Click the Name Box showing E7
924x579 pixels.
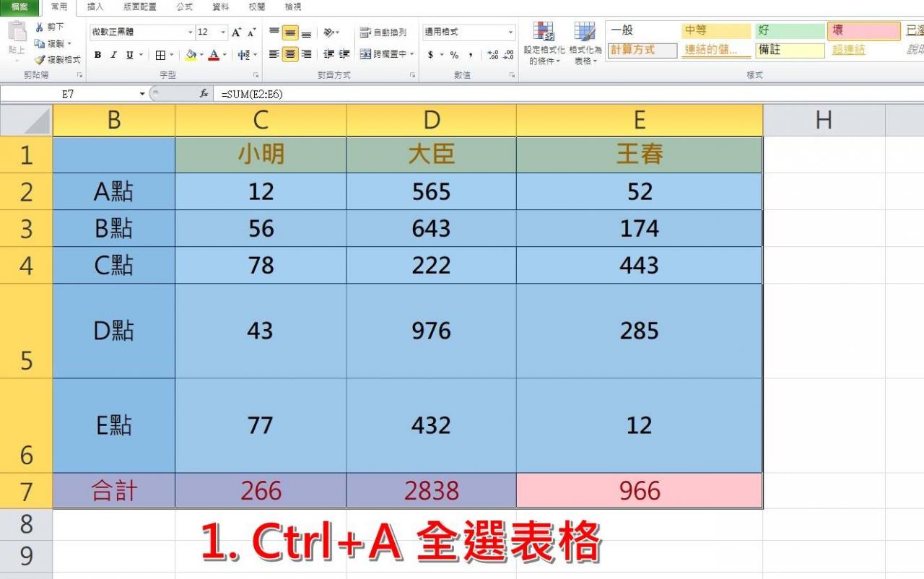[x=69, y=94]
